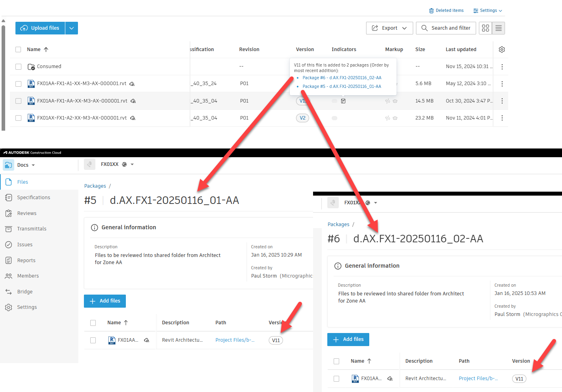Tick file row checkbox in package #5 table
The width and height of the screenshot is (562, 392).
[x=93, y=340]
